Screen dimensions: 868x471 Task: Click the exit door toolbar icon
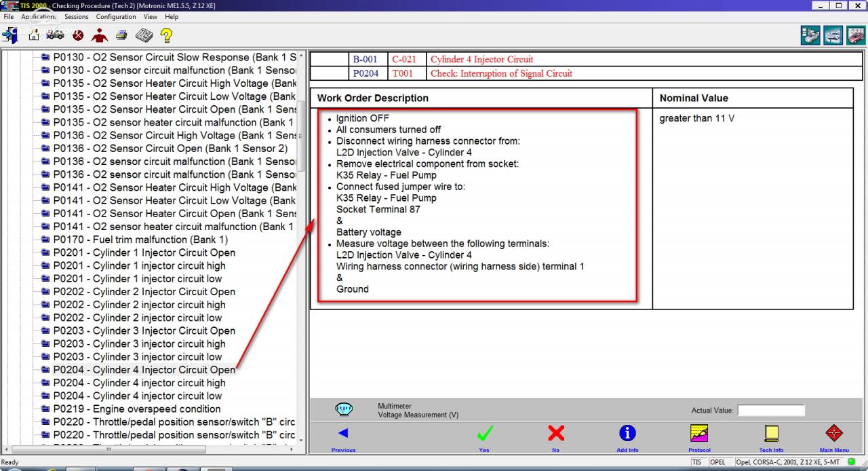(10, 35)
